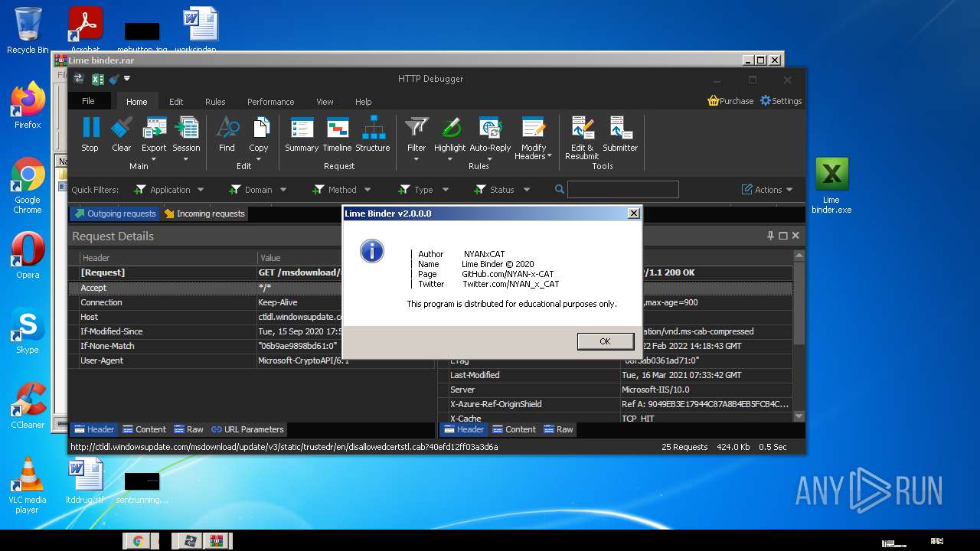This screenshot has width=980, height=551.
Task: Show the Timeline view
Action: click(x=337, y=135)
